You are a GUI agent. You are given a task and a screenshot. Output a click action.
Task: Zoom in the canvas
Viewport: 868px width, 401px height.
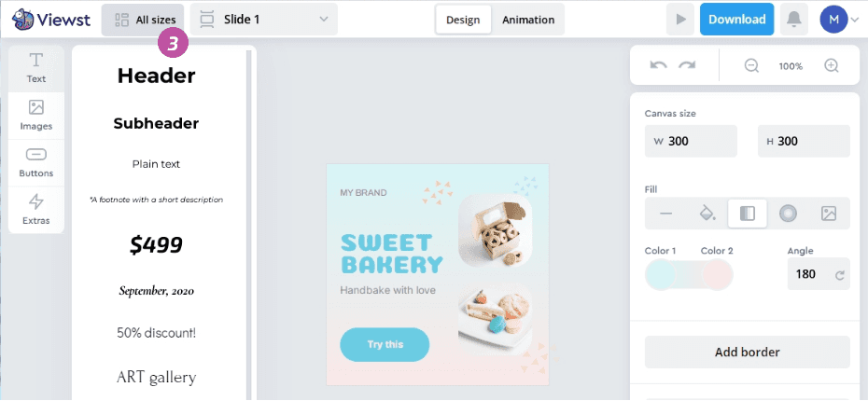tap(832, 66)
